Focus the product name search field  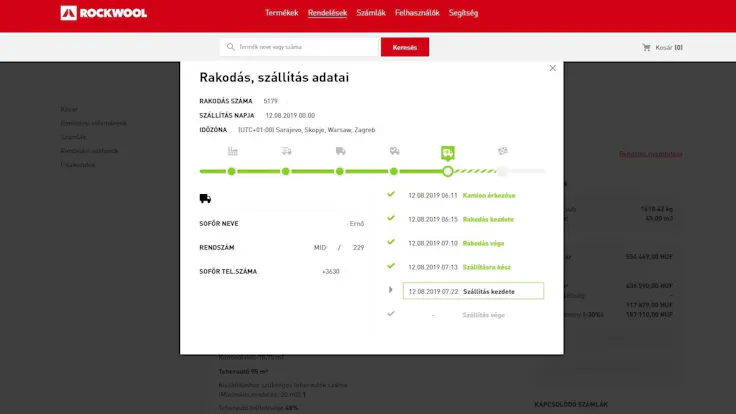tap(299, 47)
